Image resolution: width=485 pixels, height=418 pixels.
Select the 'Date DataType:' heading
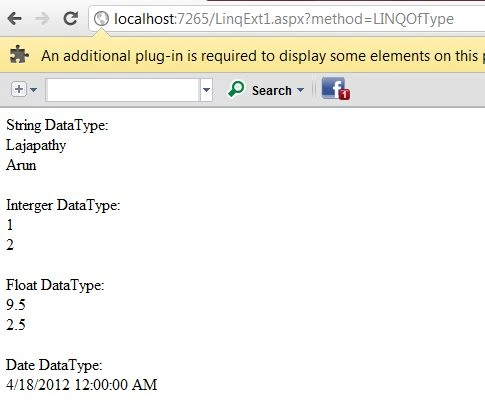coord(54,365)
